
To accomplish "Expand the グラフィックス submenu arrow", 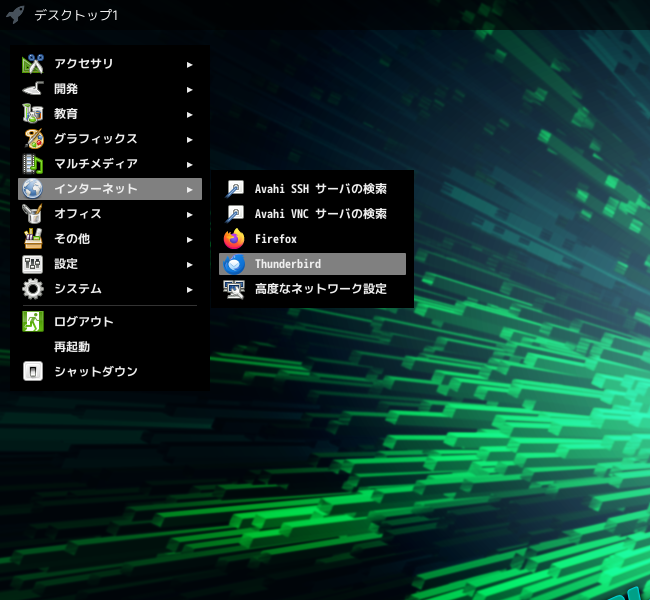I will pyautogui.click(x=189, y=140).
